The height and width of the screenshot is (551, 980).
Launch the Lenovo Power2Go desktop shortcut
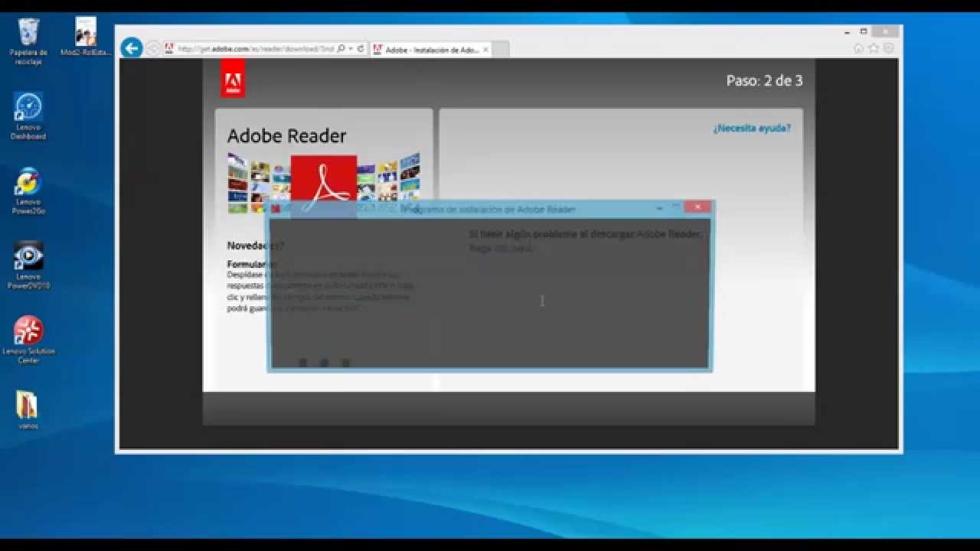tap(28, 191)
